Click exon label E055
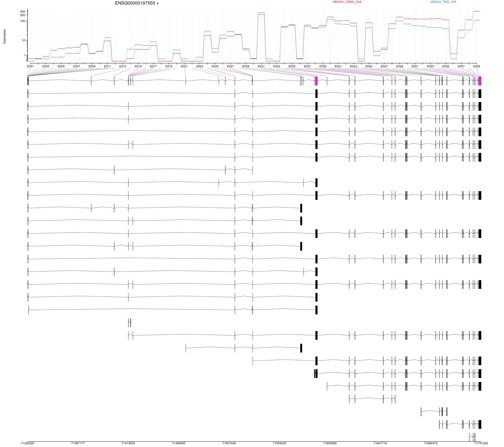The height and width of the screenshot is (447, 504). pos(446,66)
